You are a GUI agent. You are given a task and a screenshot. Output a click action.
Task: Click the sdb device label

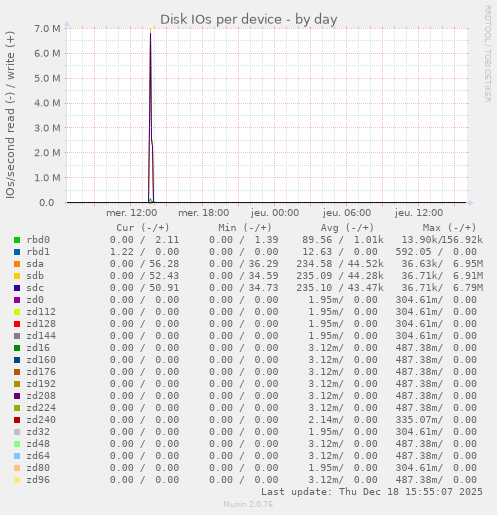35,276
